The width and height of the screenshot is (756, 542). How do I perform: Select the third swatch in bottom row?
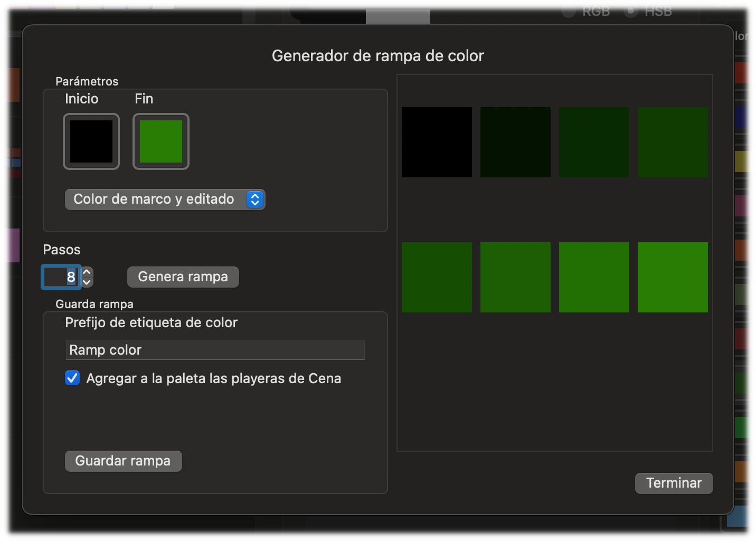594,277
